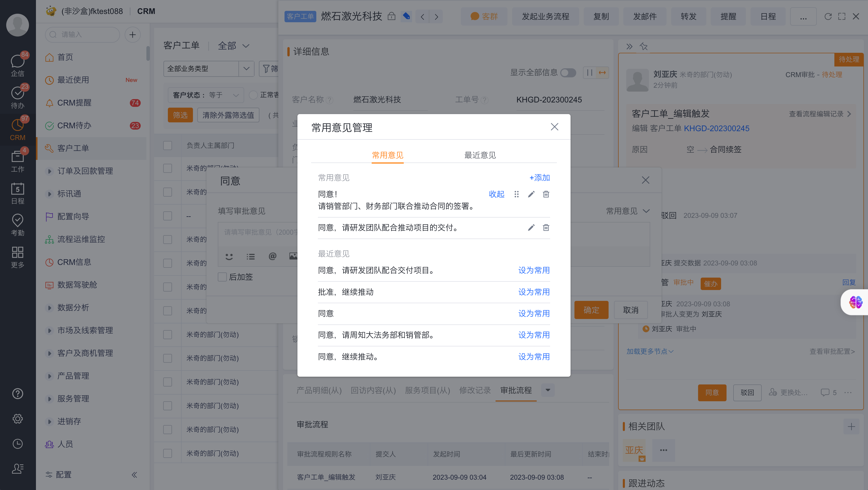Check the select-all checkbox in table header

click(167, 145)
